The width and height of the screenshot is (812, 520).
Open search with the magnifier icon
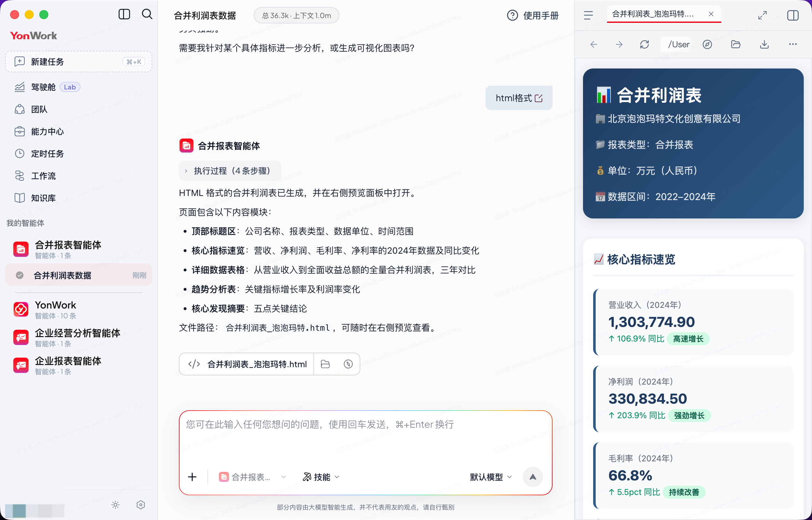[x=147, y=14]
